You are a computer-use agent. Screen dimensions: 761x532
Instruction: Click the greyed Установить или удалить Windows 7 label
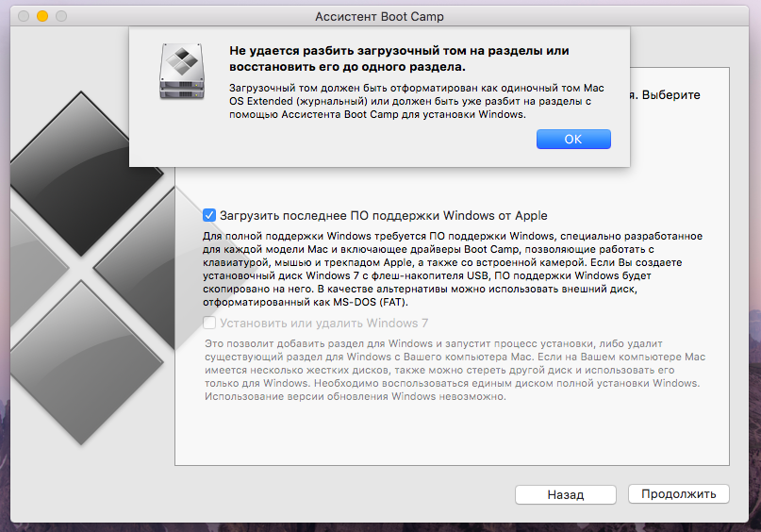[x=323, y=324]
